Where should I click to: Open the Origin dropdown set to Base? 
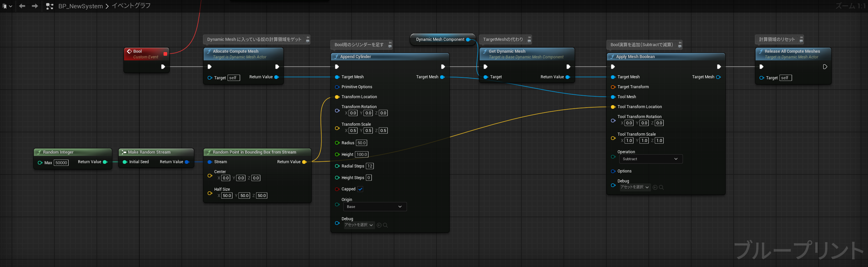pyautogui.click(x=375, y=207)
